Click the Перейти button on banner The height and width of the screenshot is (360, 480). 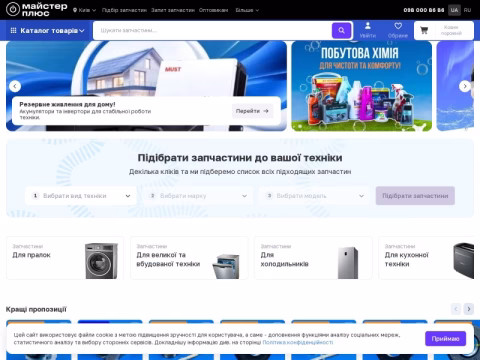coord(252,111)
